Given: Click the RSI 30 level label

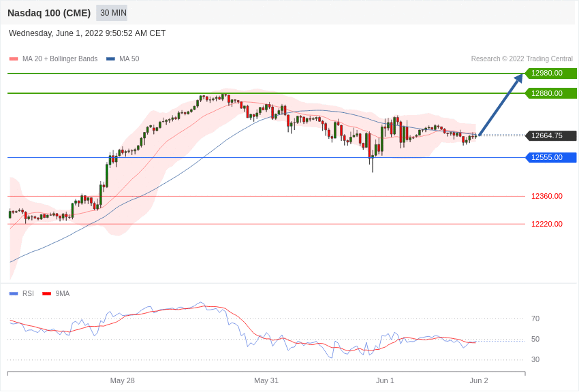Looking at the screenshot, I should pyautogui.click(x=535, y=359).
